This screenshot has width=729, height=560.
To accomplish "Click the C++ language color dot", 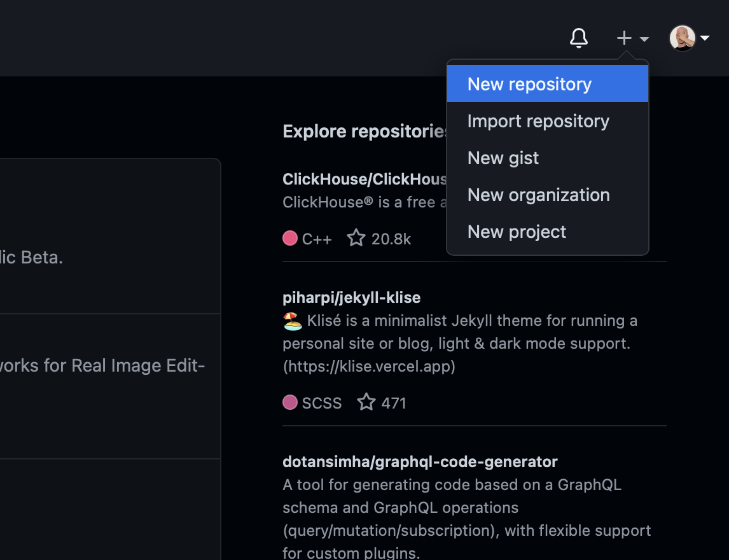I will [x=290, y=238].
